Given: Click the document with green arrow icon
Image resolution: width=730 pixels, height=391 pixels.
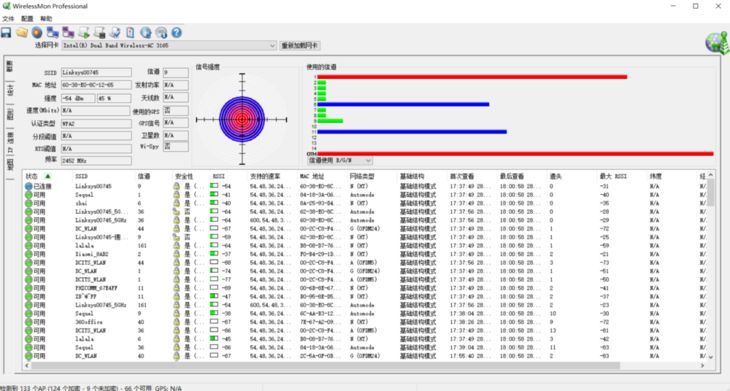Looking at the screenshot, I should pos(84,33).
